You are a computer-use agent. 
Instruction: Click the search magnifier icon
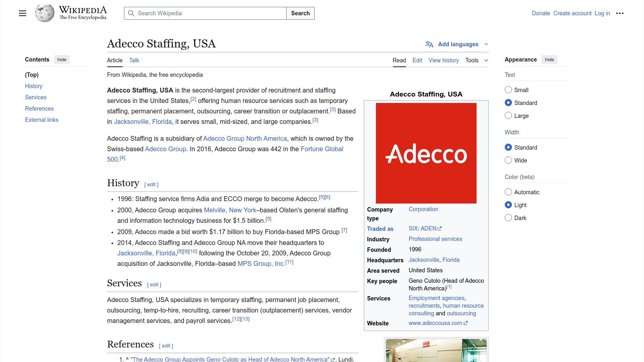tap(131, 13)
